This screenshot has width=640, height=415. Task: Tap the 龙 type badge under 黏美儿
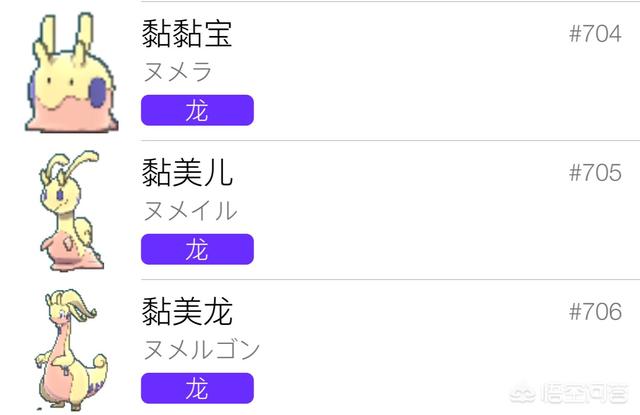[x=197, y=249]
